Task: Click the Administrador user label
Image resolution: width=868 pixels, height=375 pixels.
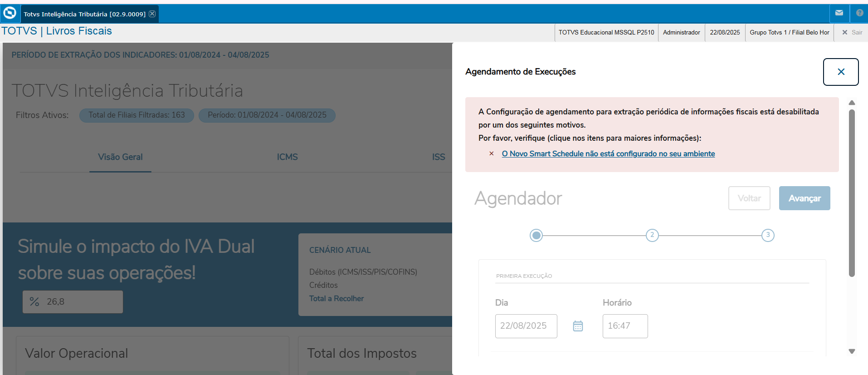Action: [x=682, y=32]
